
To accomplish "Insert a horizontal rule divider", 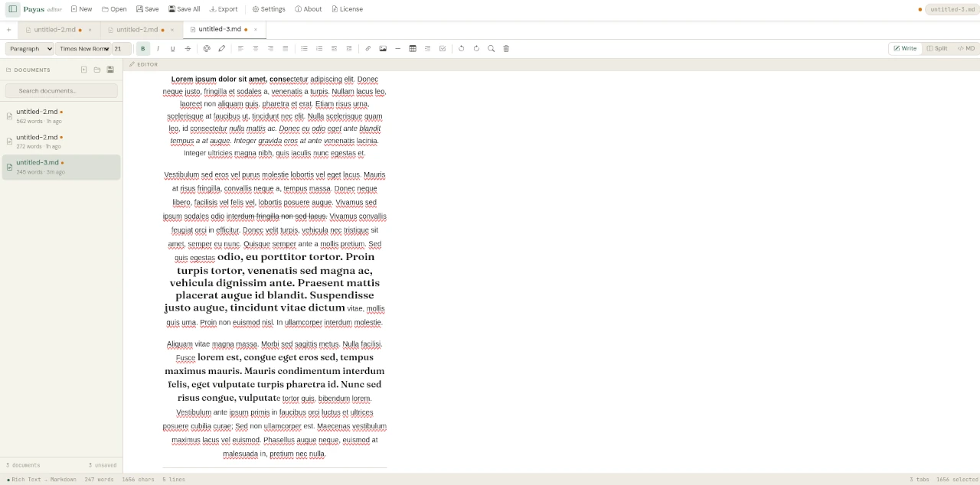I will (397, 48).
